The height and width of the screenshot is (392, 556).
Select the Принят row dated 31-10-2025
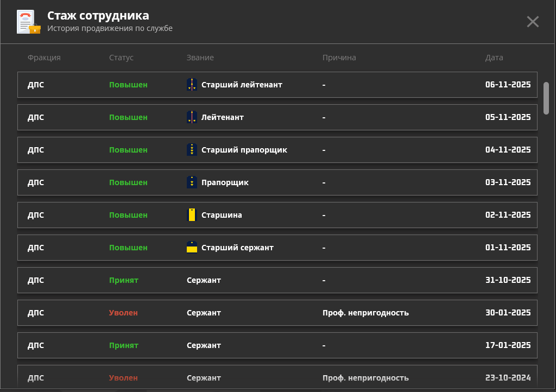point(277,280)
